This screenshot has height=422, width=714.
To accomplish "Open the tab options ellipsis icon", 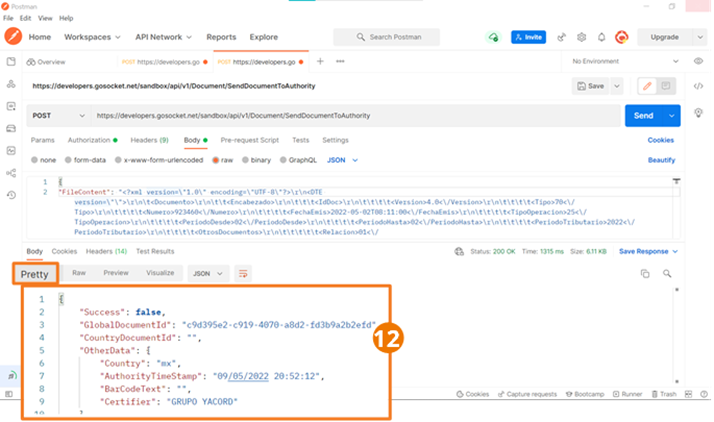I will tap(340, 61).
